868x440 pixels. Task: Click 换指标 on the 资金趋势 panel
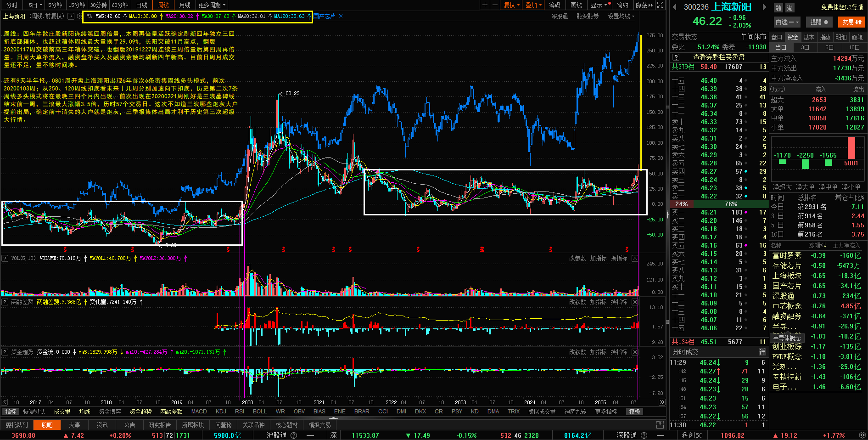click(619, 352)
